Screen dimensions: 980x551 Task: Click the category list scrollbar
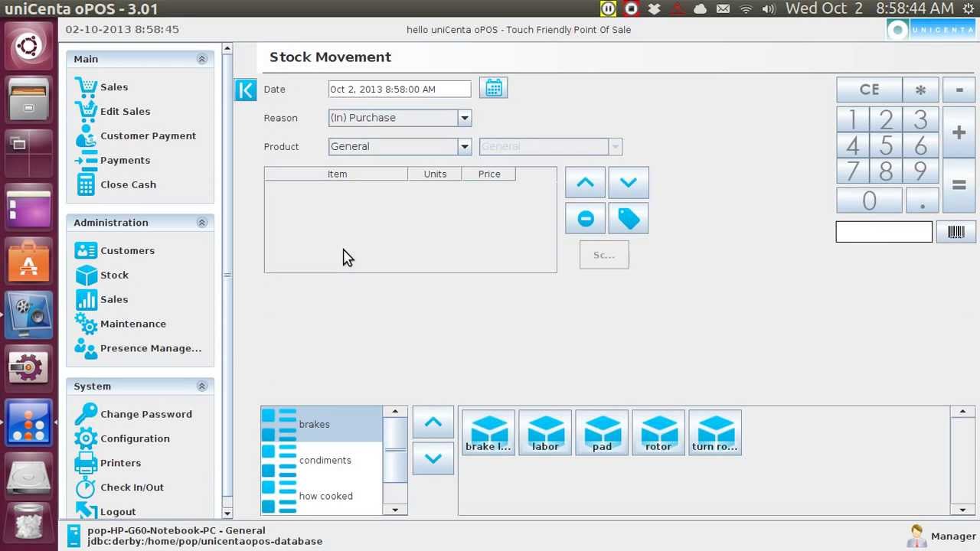[x=395, y=461]
